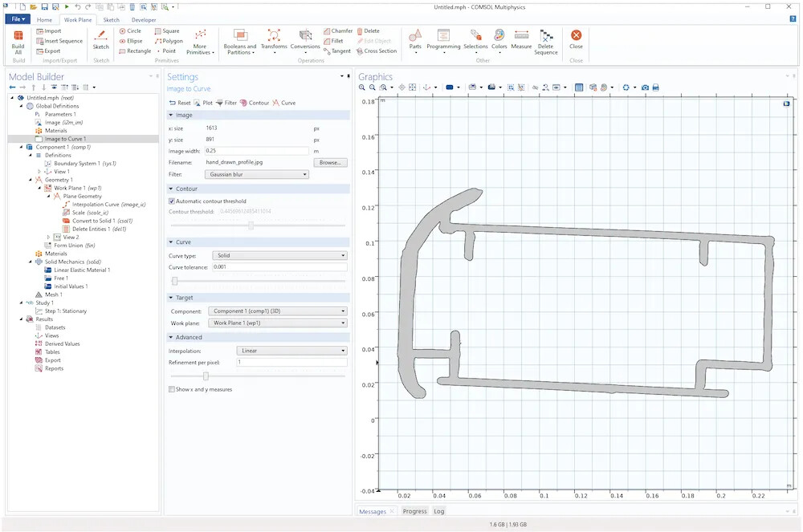Open the Progress tab
The height and width of the screenshot is (532, 803).
pos(414,511)
